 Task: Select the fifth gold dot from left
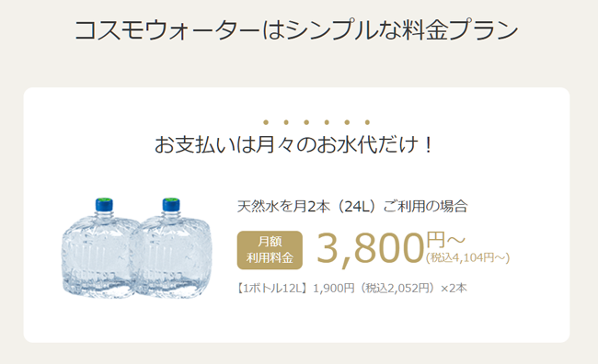tap(347, 122)
